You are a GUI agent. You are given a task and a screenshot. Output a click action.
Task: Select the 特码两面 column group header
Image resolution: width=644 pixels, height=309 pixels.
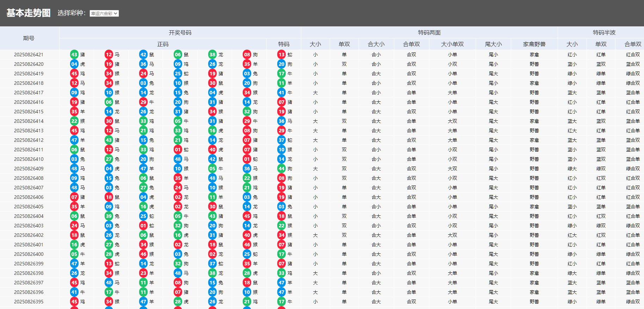click(x=429, y=32)
